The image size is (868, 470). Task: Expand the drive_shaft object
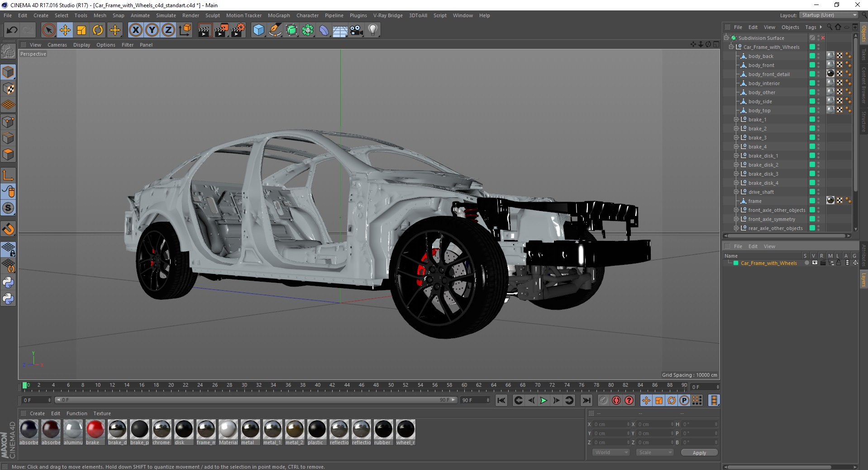pyautogui.click(x=736, y=192)
